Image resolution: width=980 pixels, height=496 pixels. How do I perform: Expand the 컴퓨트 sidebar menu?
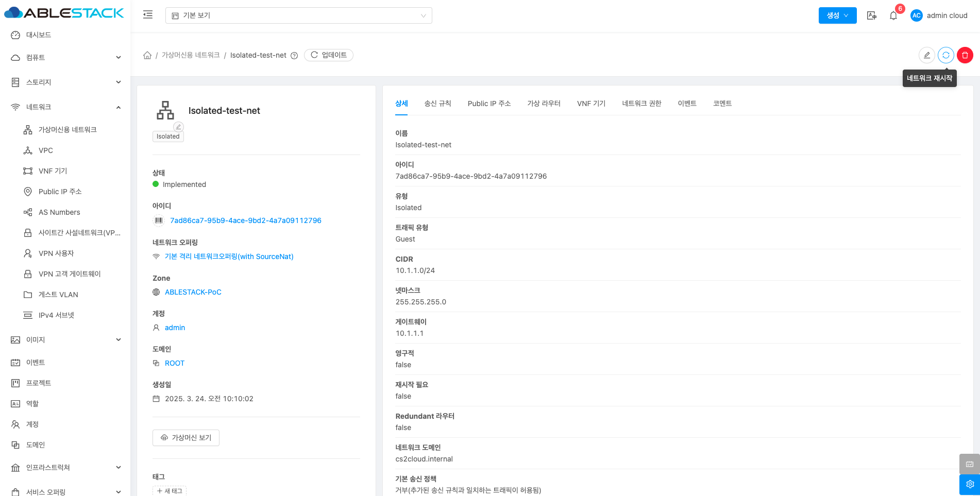coord(66,57)
